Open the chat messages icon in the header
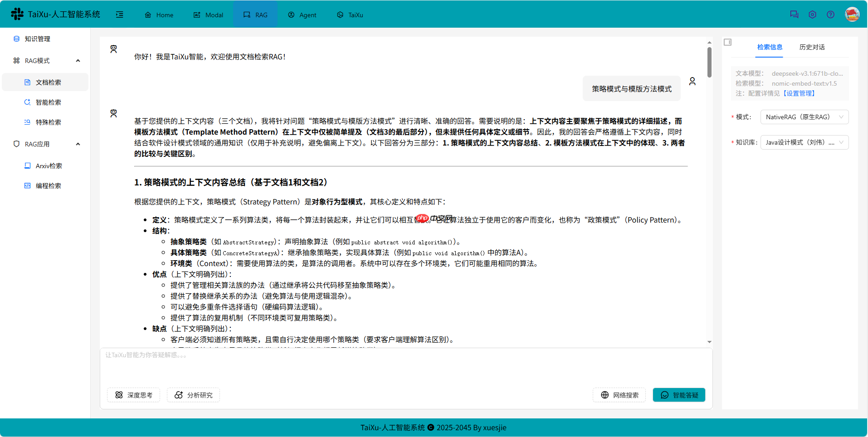This screenshot has width=868, height=437. pyautogui.click(x=794, y=14)
